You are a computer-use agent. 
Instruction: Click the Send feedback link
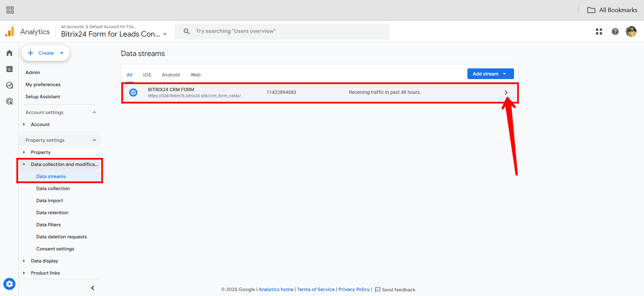(399, 290)
